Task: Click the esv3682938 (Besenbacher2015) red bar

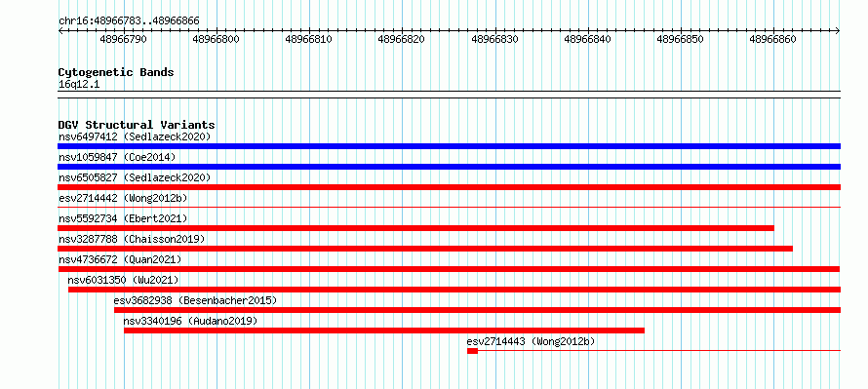Action: click(477, 310)
